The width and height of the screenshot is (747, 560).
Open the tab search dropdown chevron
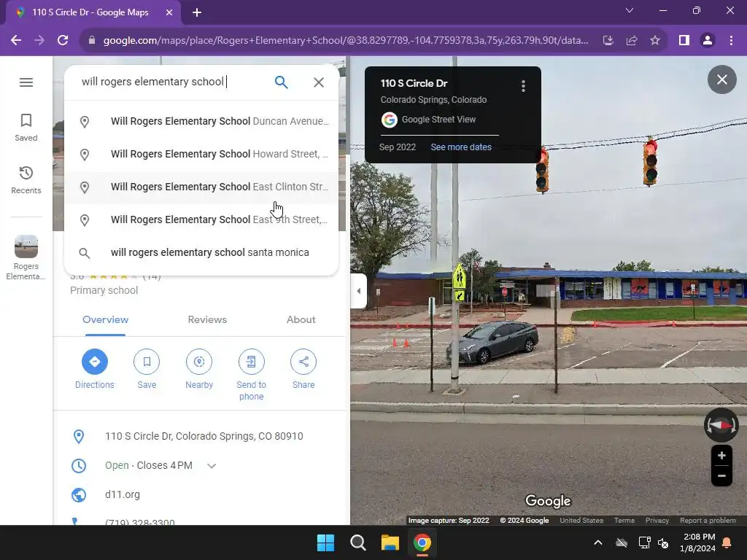(630, 10)
